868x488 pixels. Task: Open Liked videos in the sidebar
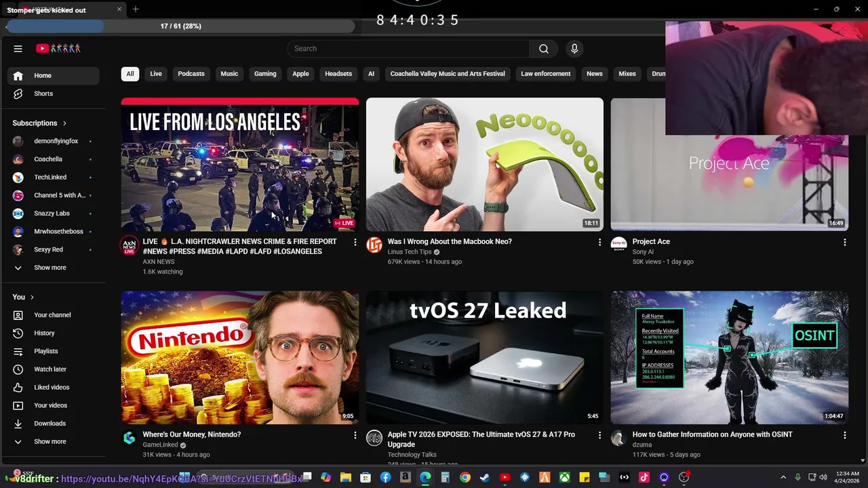pyautogui.click(x=53, y=388)
